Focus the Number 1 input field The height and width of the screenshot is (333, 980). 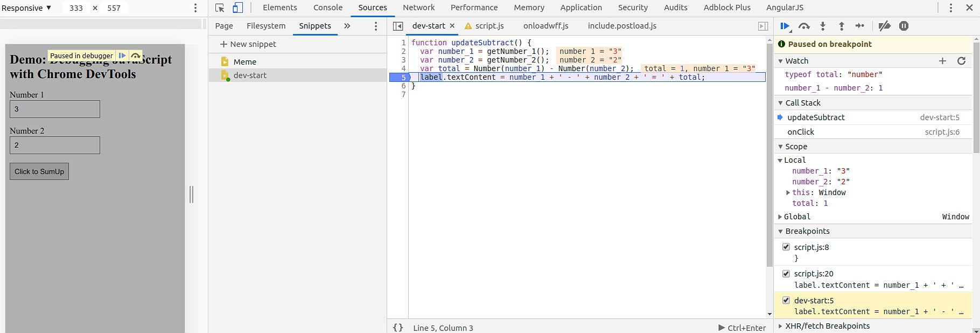point(55,109)
